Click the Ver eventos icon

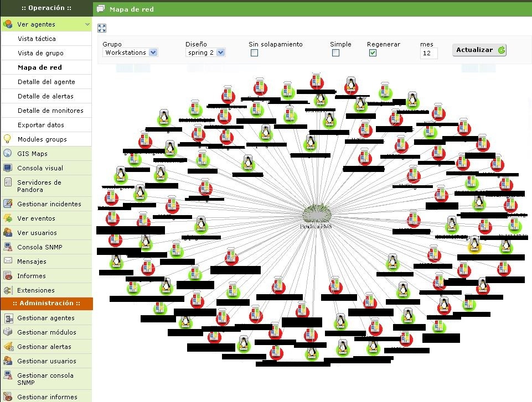[8, 218]
